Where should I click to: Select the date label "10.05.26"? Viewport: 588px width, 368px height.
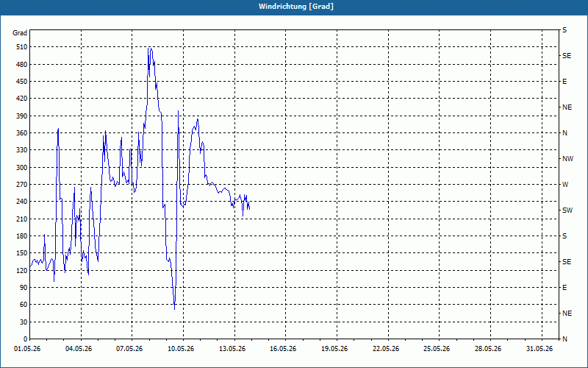coord(181,349)
